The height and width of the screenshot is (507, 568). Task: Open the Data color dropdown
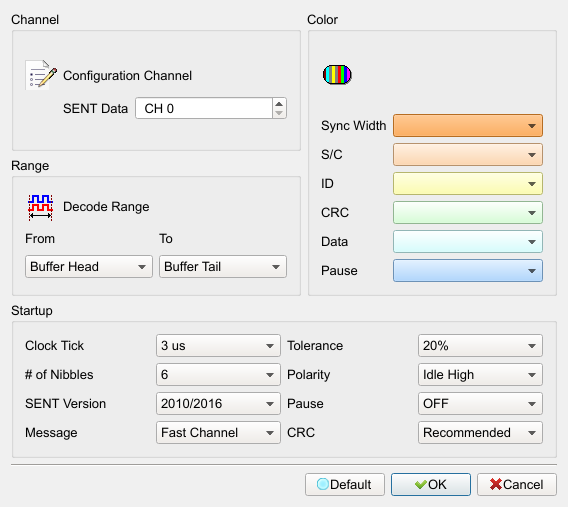(468, 242)
